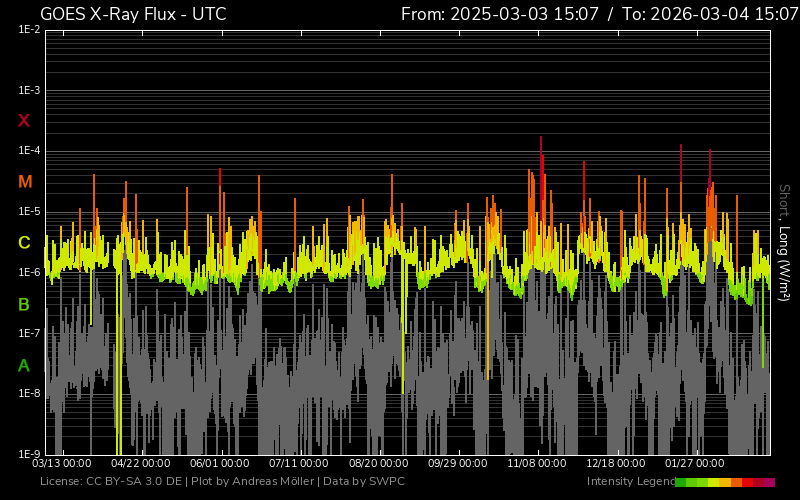The image size is (800, 500).
Task: Click the 06/01 00:00 x-axis date
Action: [x=219, y=464]
